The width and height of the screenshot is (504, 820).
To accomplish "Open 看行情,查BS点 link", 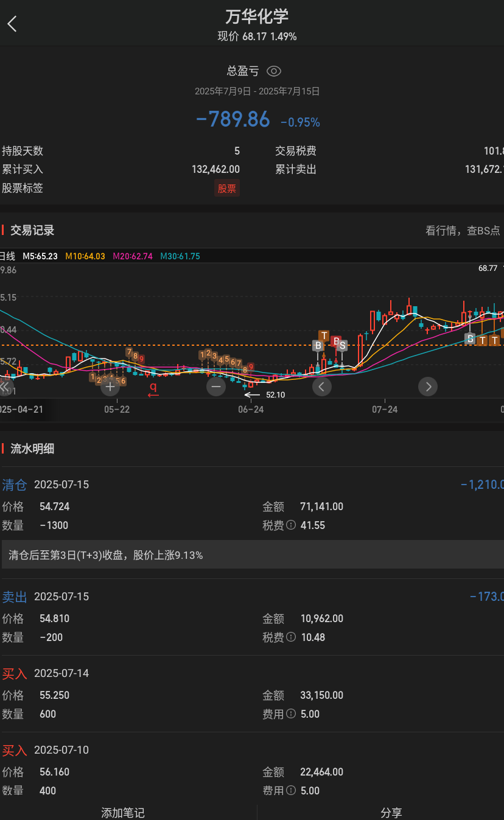I will [x=463, y=230].
